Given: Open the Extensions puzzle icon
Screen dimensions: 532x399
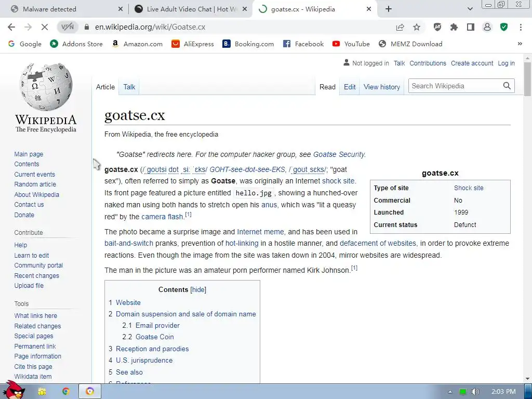Looking at the screenshot, I should pos(454,27).
